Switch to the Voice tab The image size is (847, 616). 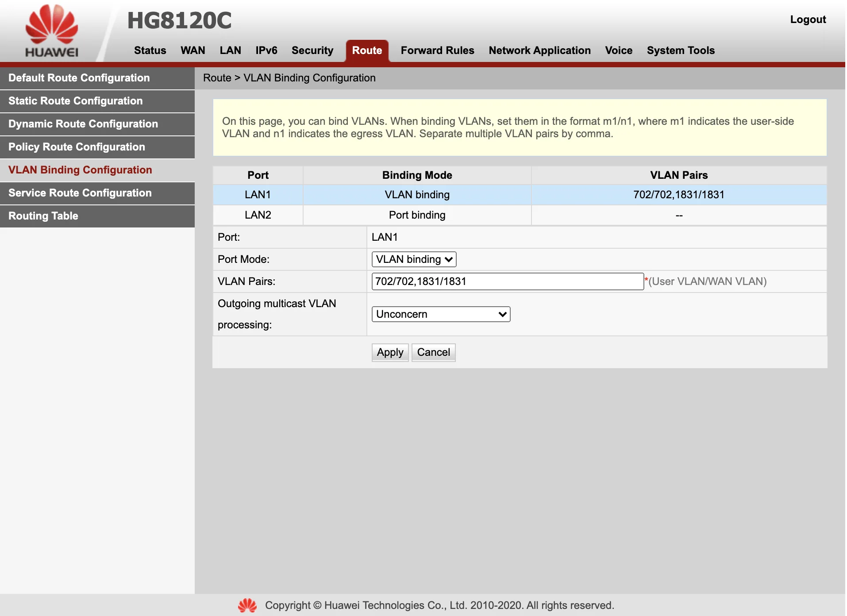click(x=618, y=50)
